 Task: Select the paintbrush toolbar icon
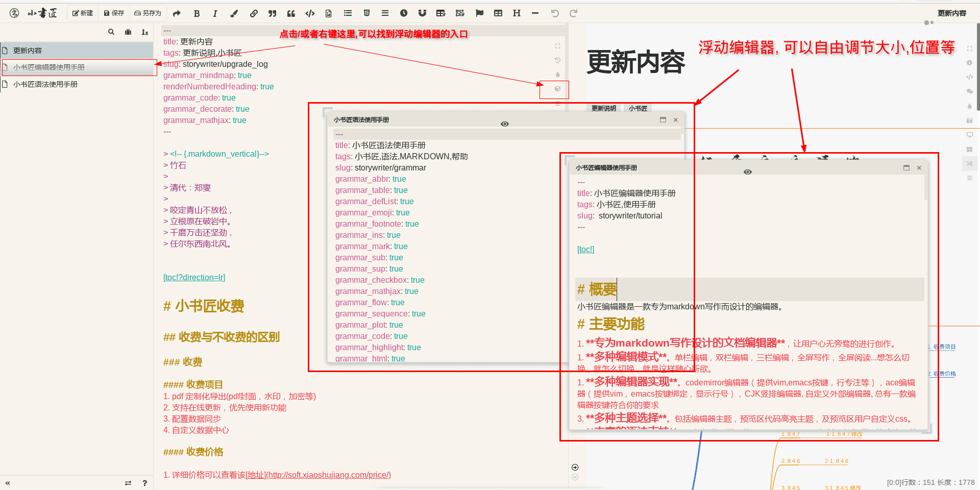(x=234, y=14)
